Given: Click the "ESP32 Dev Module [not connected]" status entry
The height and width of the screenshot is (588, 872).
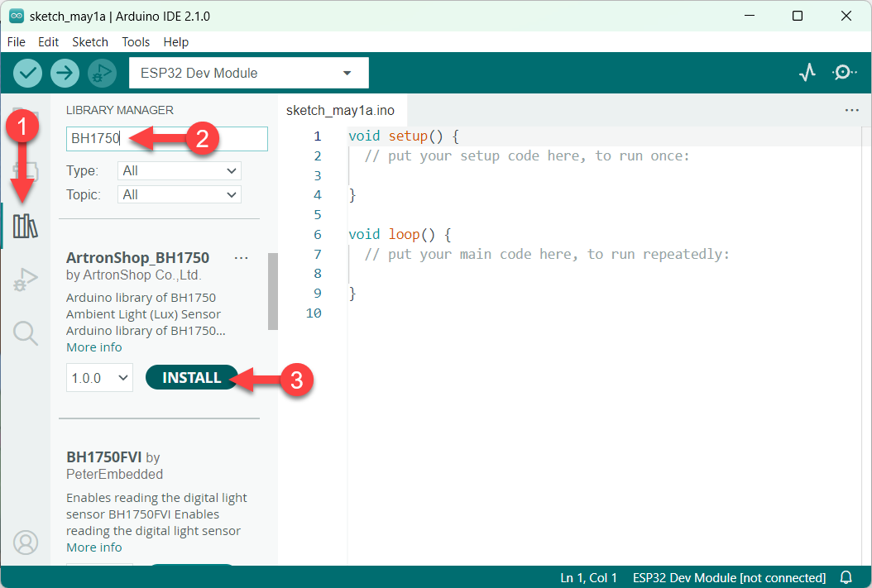Looking at the screenshot, I should click(x=729, y=578).
